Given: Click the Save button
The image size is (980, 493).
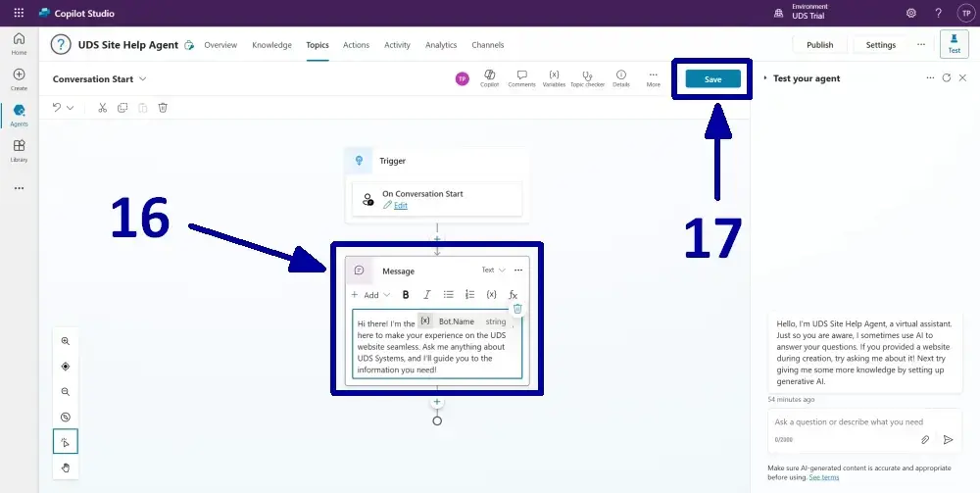Looking at the screenshot, I should click(713, 78).
